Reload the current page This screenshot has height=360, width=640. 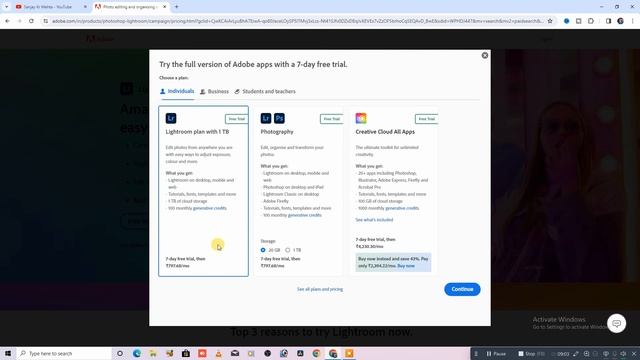click(x=31, y=21)
